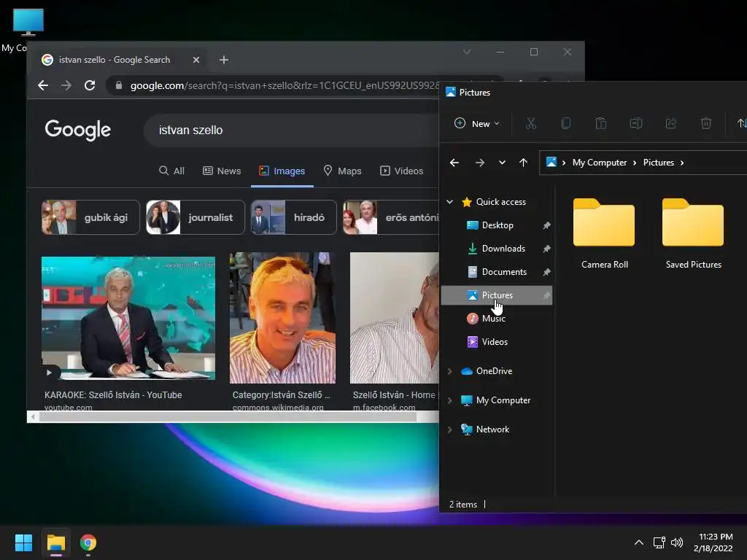
Task: Collapse the Quick access tree node
Action: [449, 202]
